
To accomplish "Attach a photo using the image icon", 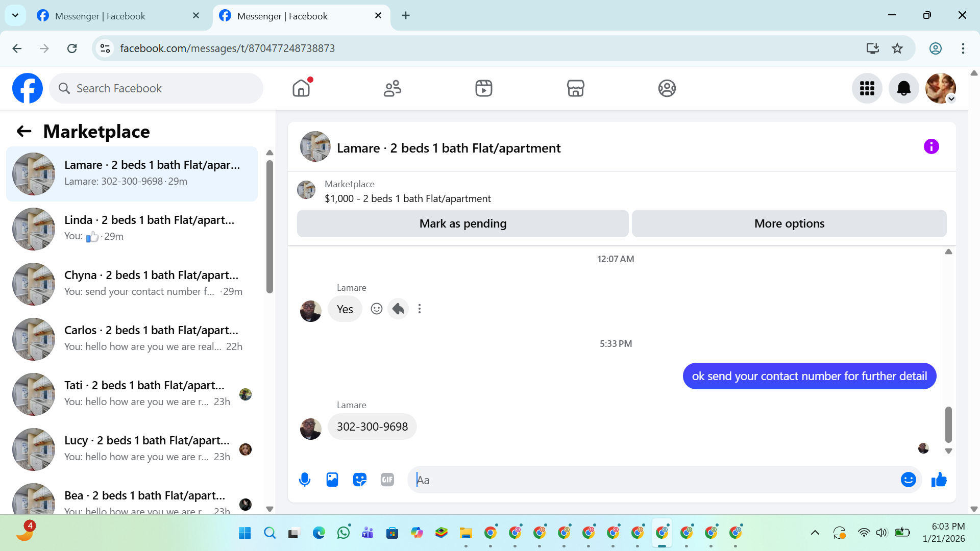I will [x=332, y=480].
